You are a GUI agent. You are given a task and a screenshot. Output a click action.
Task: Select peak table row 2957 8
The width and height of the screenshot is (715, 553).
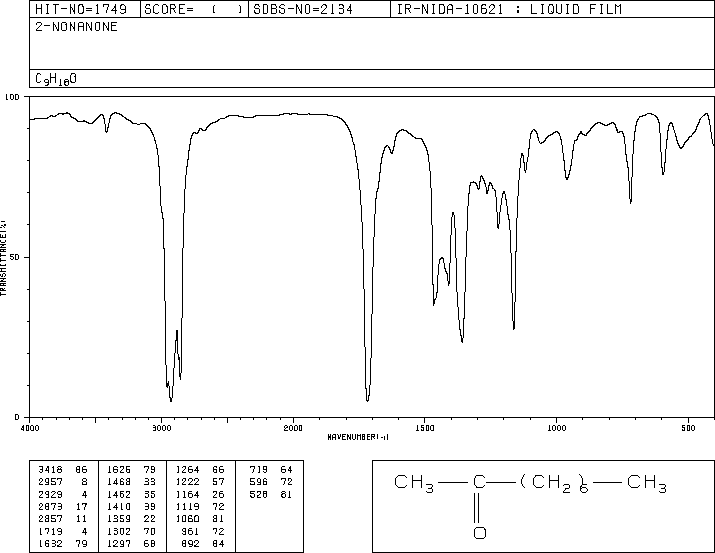[62, 481]
